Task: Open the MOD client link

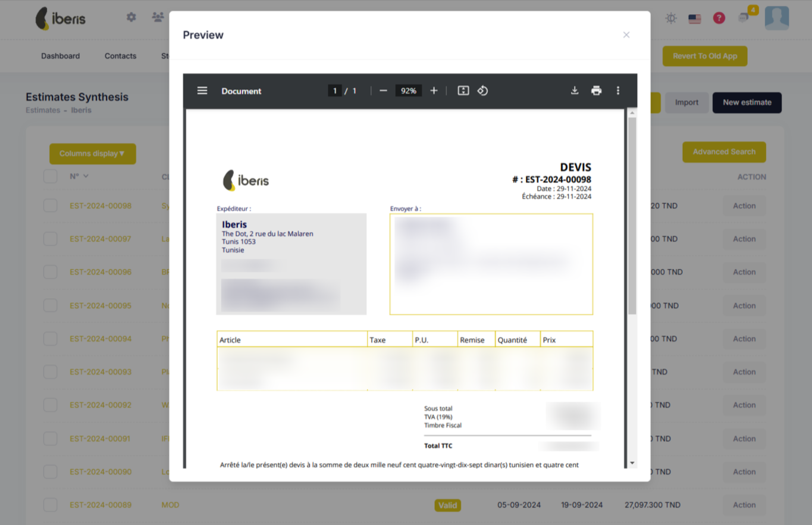Action: (x=170, y=505)
